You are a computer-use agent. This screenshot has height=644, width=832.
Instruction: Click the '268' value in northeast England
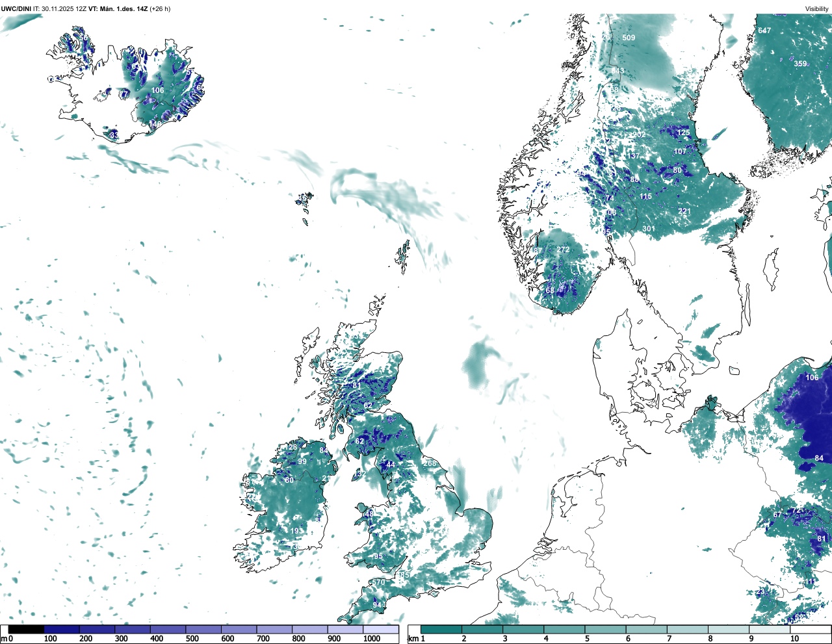coord(430,463)
